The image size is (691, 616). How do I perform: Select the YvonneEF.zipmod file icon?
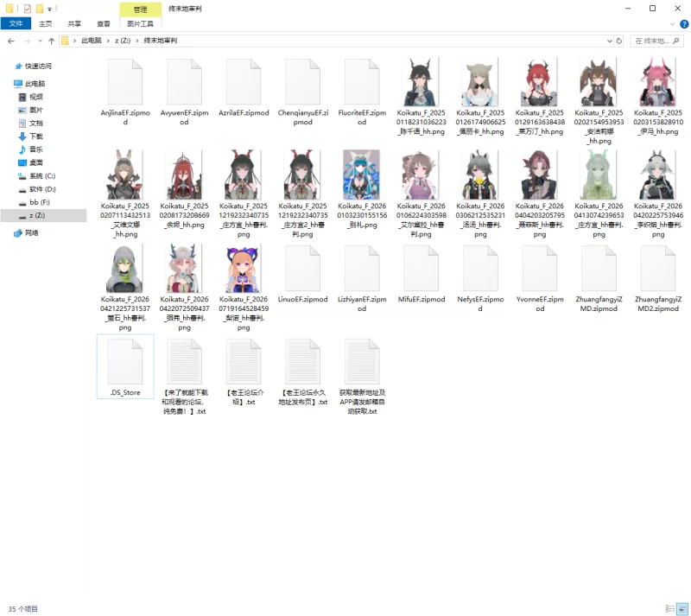540,269
